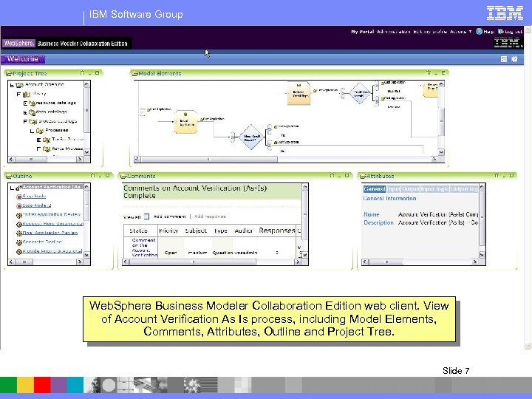Click the Comments portlet header icon
The width and height of the screenshot is (532, 399).
point(123,176)
